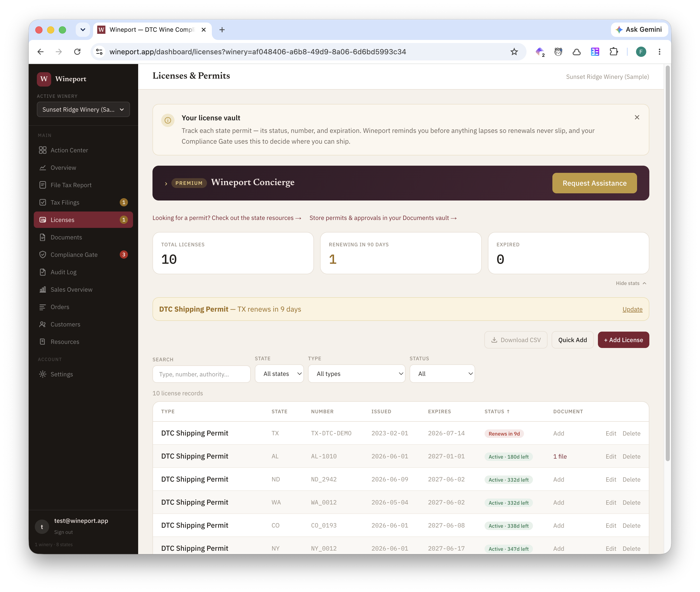Click the browser forward arrow
700x592 pixels.
click(59, 52)
